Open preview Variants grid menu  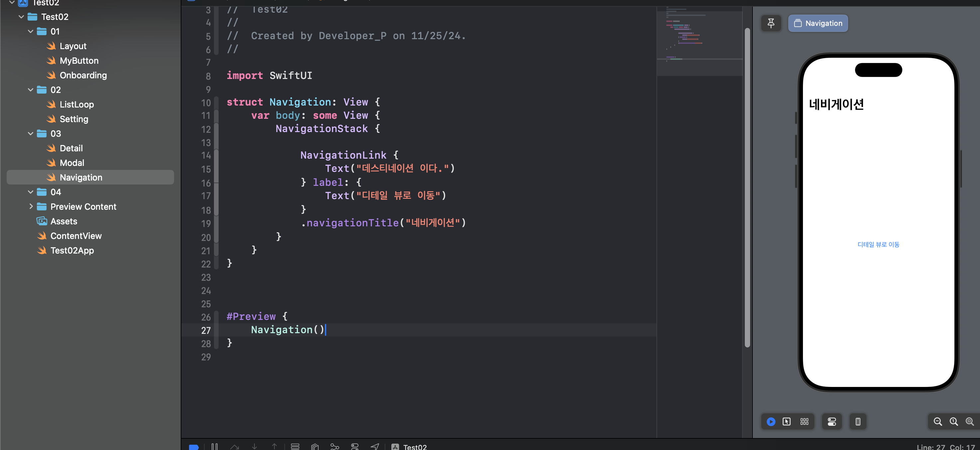click(x=804, y=421)
